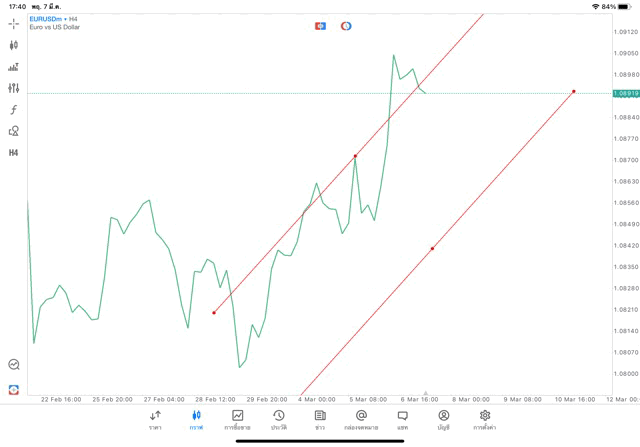Open the drawing objects shapes tool

13,131
